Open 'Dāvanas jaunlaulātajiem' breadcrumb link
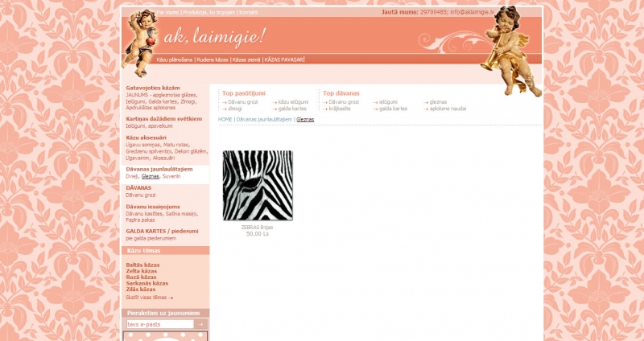644x341 pixels. pyautogui.click(x=264, y=119)
